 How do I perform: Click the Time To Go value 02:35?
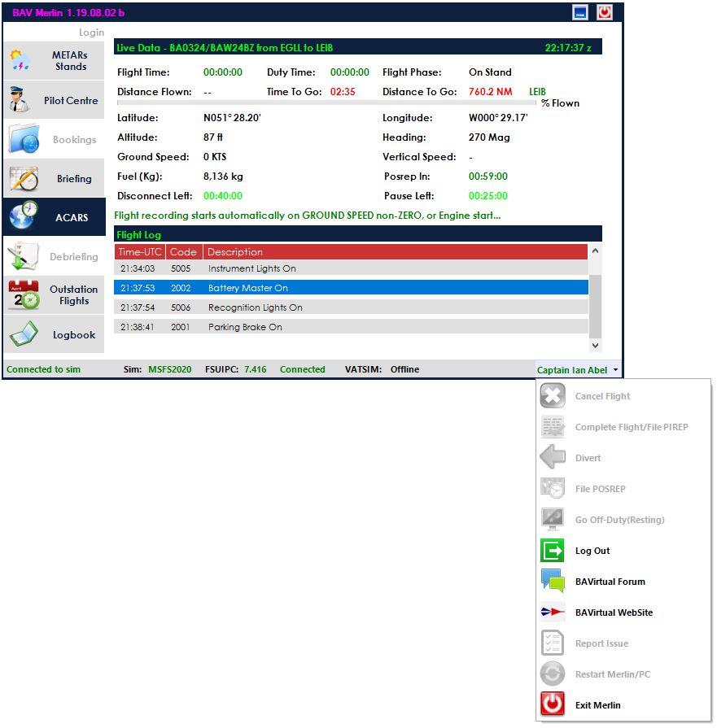[x=343, y=91]
